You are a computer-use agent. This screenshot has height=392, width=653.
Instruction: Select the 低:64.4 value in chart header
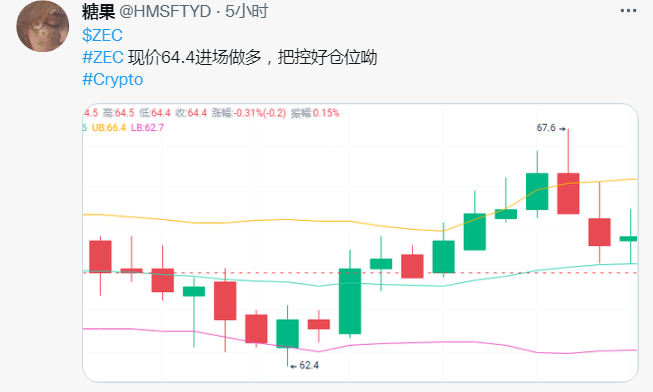(x=155, y=113)
